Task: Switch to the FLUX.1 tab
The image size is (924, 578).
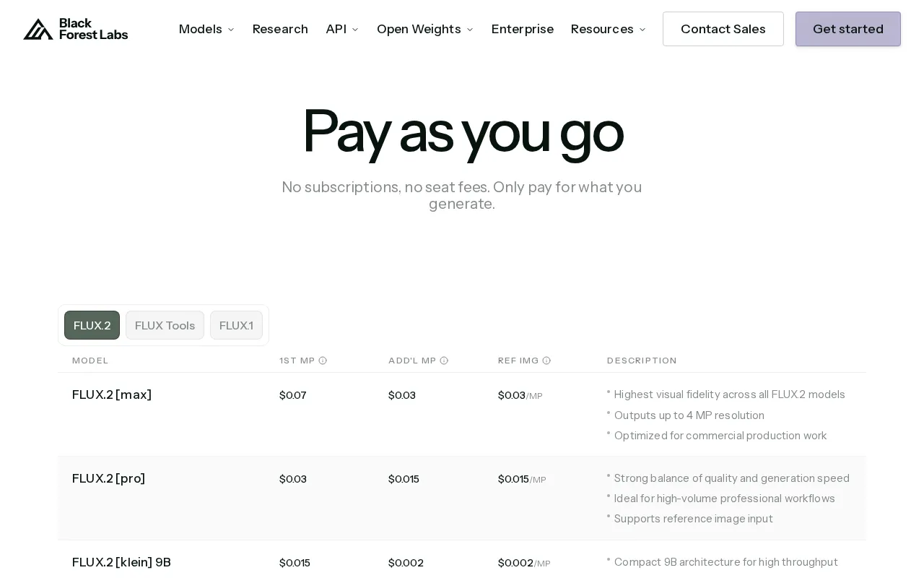Action: pos(236,325)
